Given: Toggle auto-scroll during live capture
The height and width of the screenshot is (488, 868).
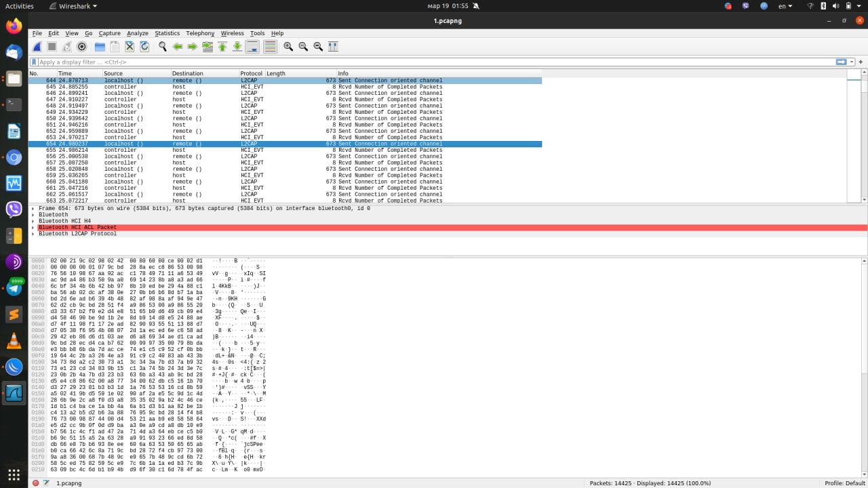Looking at the screenshot, I should tap(252, 47).
